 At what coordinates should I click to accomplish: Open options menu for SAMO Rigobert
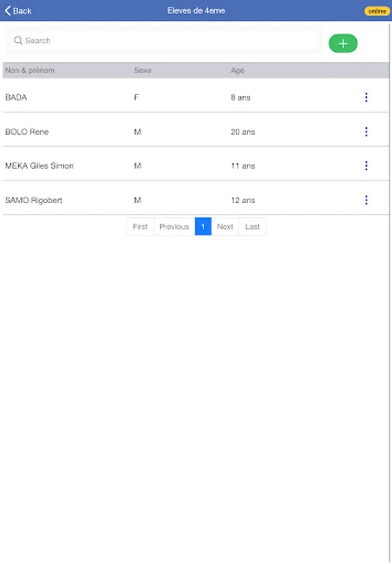coord(366,200)
